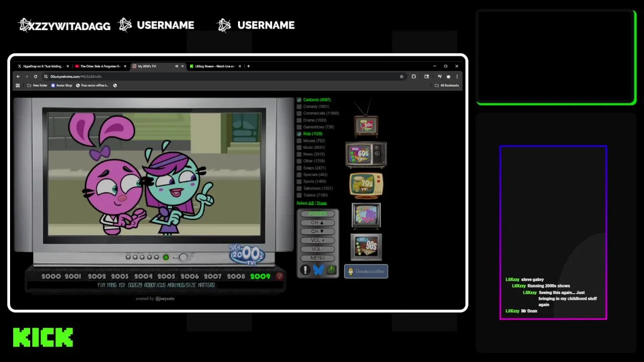Enable the Sports category checkbox
The height and width of the screenshot is (362, 644).
299,182
